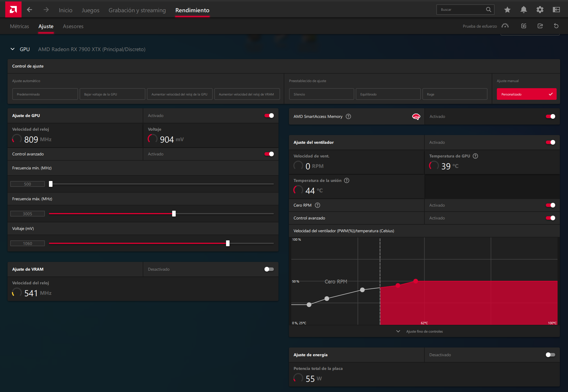Toggle Ajuste del ventilador switch
The image size is (568, 392).
pyautogui.click(x=551, y=142)
